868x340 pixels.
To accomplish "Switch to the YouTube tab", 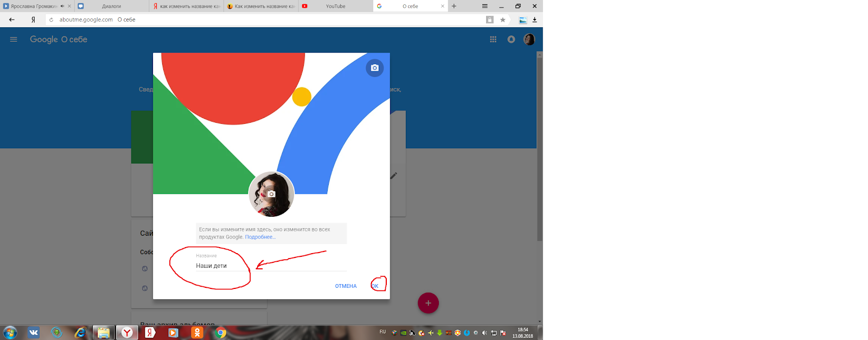I will [x=336, y=6].
